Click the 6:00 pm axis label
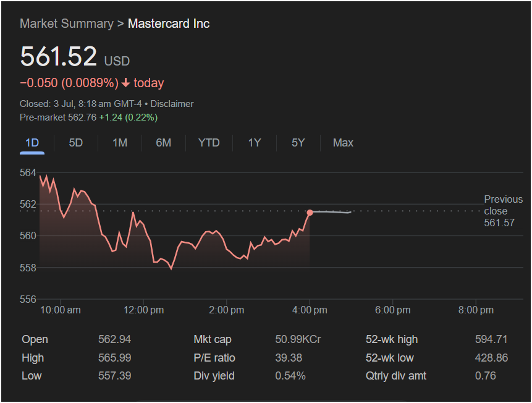532x403 pixels. click(x=392, y=310)
